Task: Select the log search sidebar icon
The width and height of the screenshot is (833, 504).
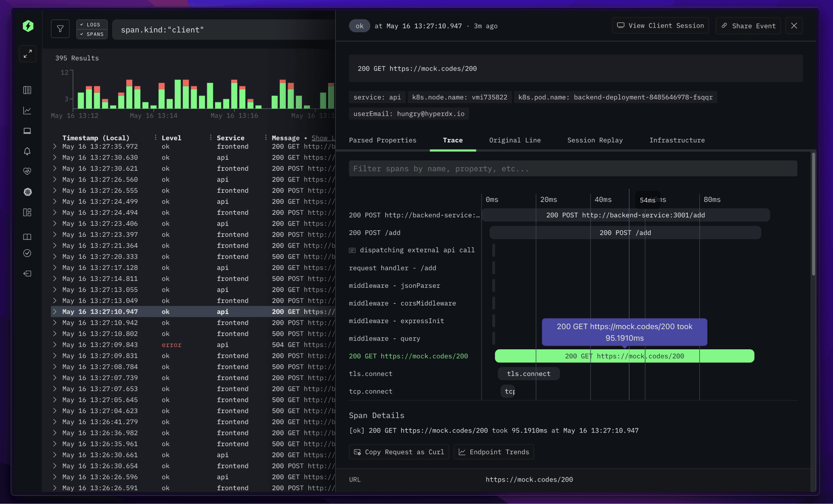Action: pyautogui.click(x=27, y=90)
